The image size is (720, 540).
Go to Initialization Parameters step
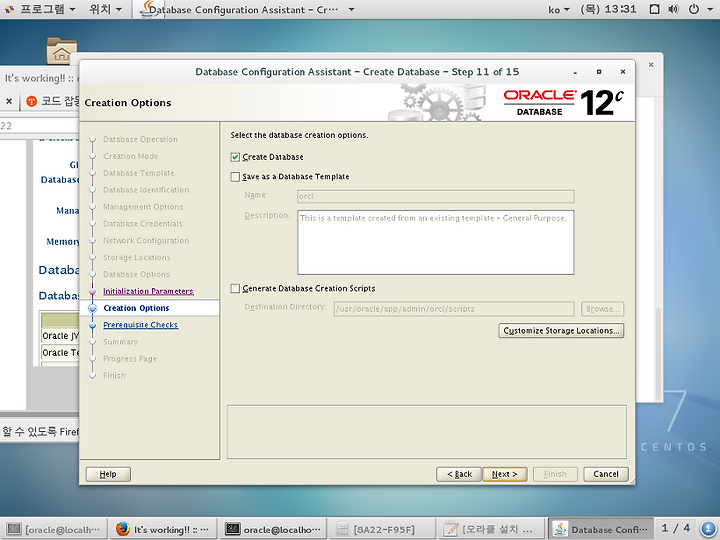click(148, 291)
